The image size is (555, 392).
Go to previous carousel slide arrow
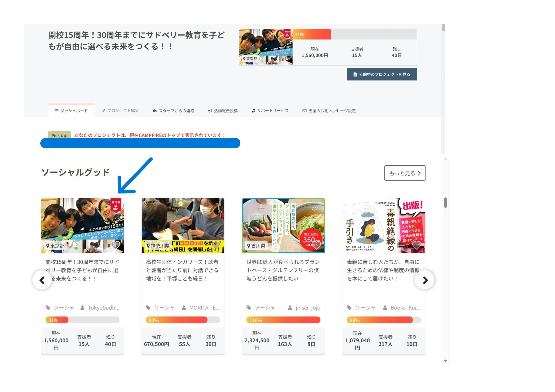[x=42, y=280]
